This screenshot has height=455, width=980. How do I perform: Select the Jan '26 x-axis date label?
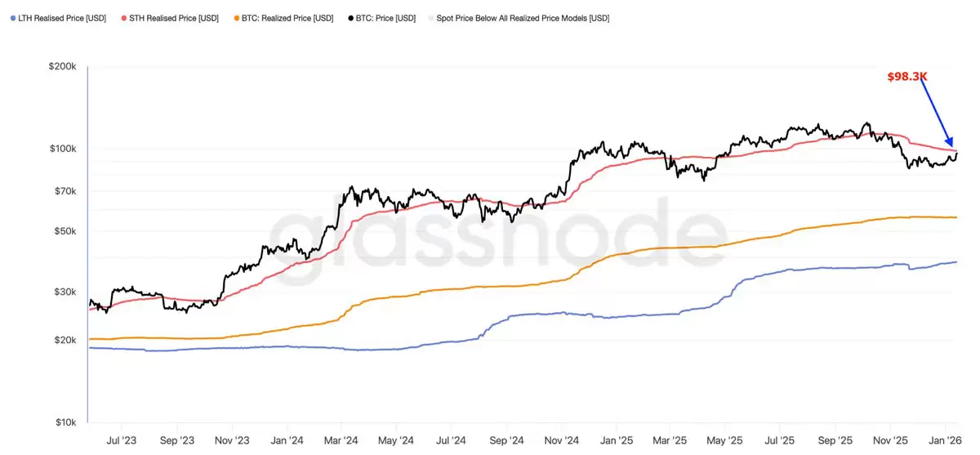pyautogui.click(x=945, y=439)
